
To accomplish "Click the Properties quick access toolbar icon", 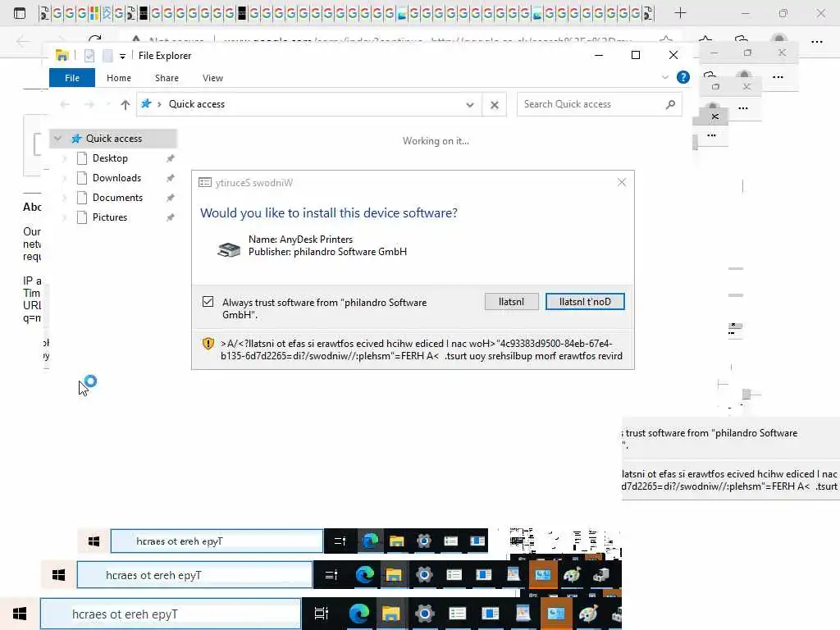I will point(89,56).
